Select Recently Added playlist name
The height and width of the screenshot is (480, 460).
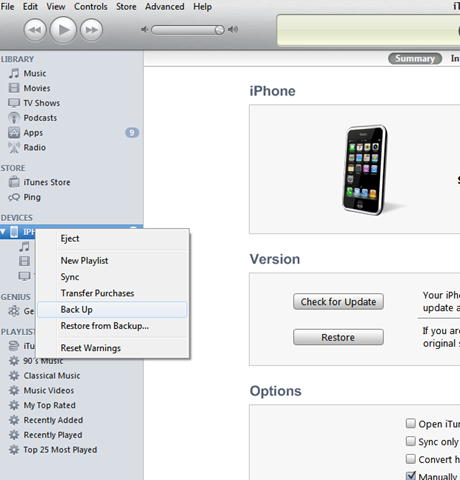53,420
